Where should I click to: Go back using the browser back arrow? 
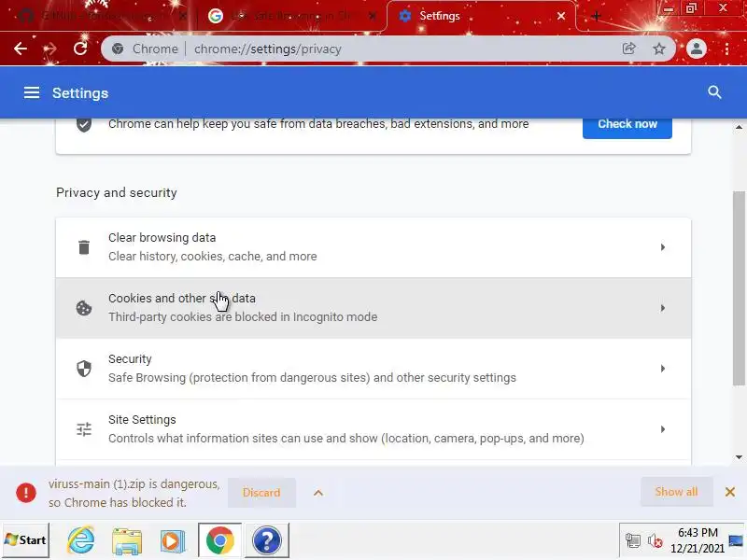point(21,49)
